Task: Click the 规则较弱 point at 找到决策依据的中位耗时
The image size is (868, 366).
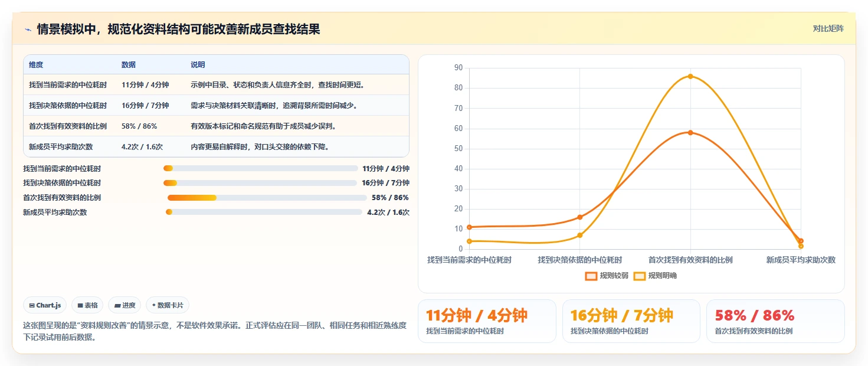Action: (x=580, y=217)
